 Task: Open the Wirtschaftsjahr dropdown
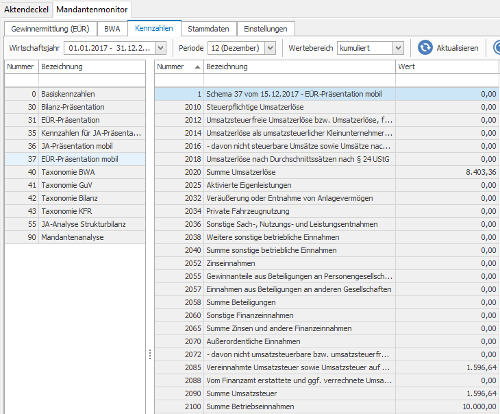161,48
